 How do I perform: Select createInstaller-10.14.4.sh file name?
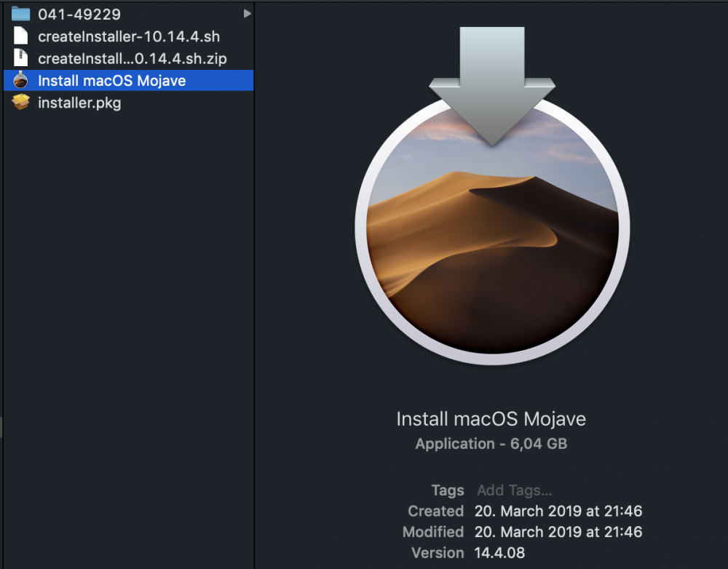pos(129,36)
